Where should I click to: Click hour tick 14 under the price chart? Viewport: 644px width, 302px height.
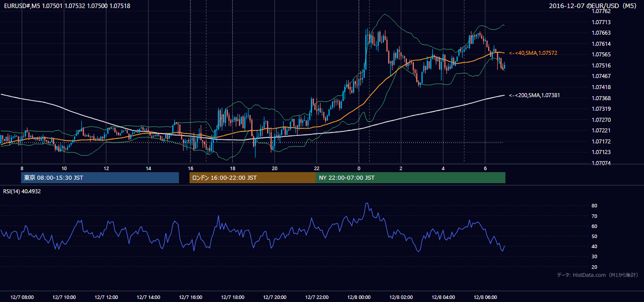pos(148,168)
